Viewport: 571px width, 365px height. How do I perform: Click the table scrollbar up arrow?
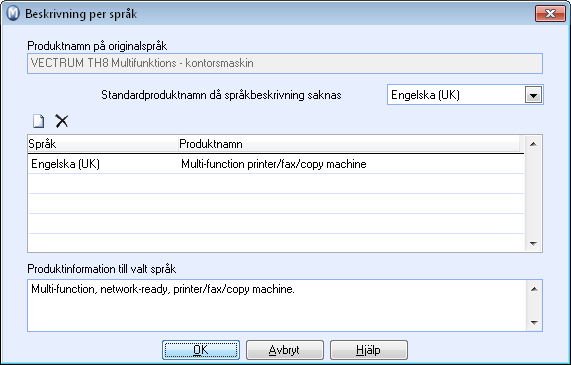(x=533, y=144)
